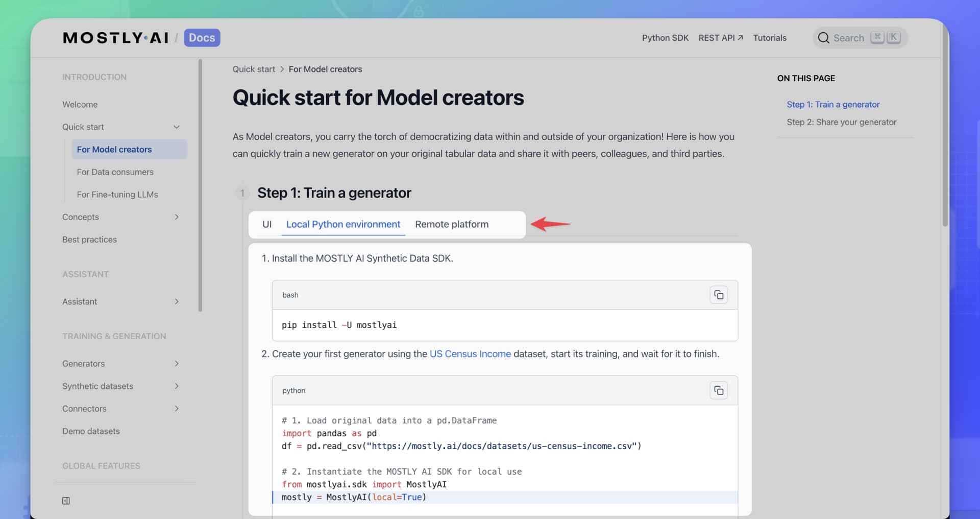Open For Fine-tuning LLMs page
Screen dimensions: 980x519
(117, 194)
